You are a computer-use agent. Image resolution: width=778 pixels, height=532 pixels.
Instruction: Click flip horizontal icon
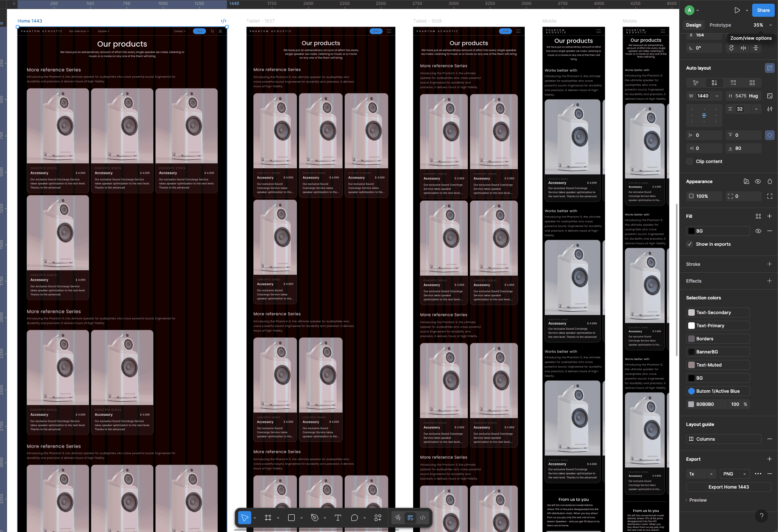pos(744,48)
